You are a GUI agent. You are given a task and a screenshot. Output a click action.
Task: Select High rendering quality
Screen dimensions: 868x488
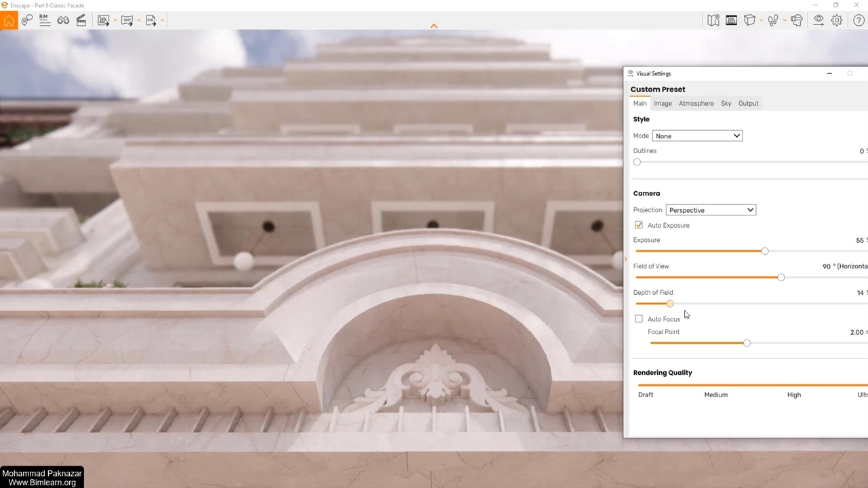pos(793,394)
